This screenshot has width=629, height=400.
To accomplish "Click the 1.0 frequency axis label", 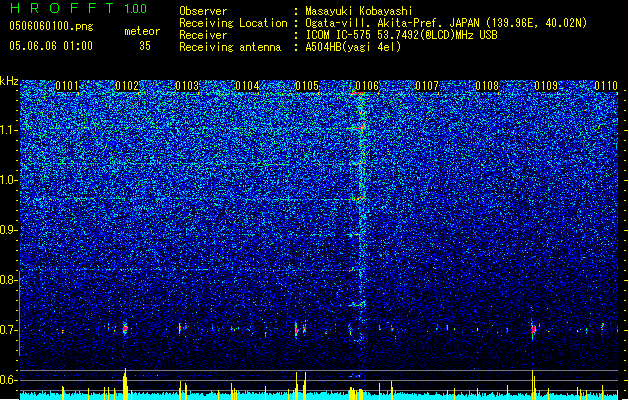I will pyautogui.click(x=8, y=181).
